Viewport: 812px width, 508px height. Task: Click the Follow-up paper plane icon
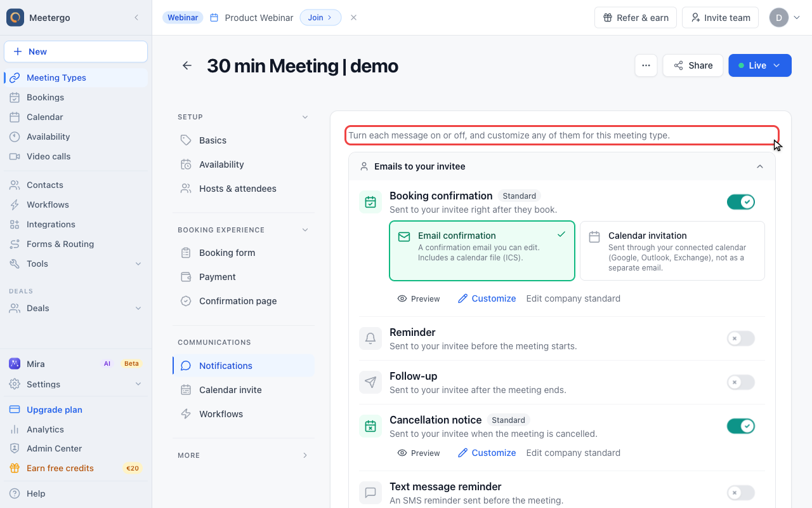tap(370, 382)
